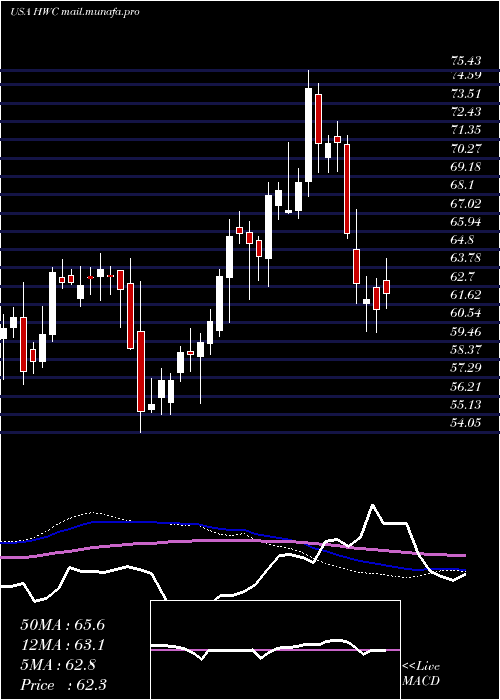Click the <<Live MACD label
Image resolution: width=500 pixels, height=700 pixels.
coord(421,674)
